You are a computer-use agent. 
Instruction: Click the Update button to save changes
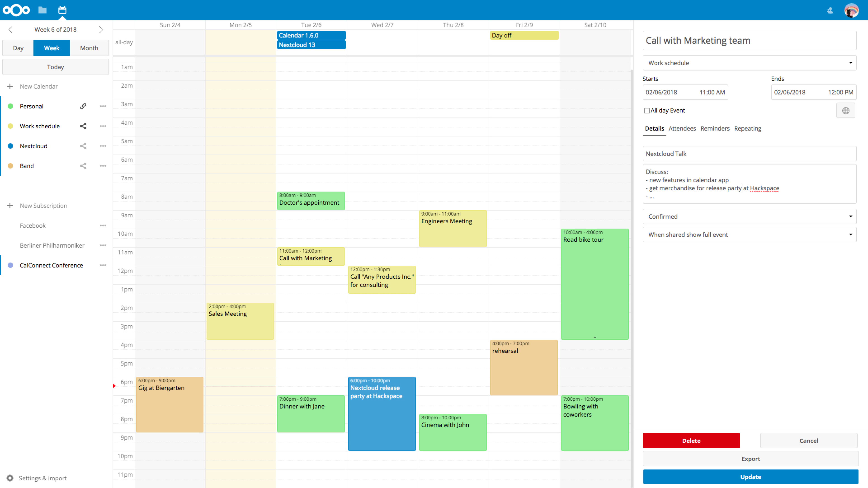[750, 476]
